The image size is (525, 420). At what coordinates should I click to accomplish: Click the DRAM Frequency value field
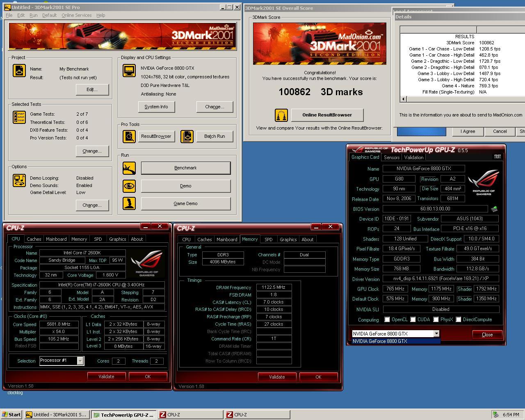pos(274,287)
